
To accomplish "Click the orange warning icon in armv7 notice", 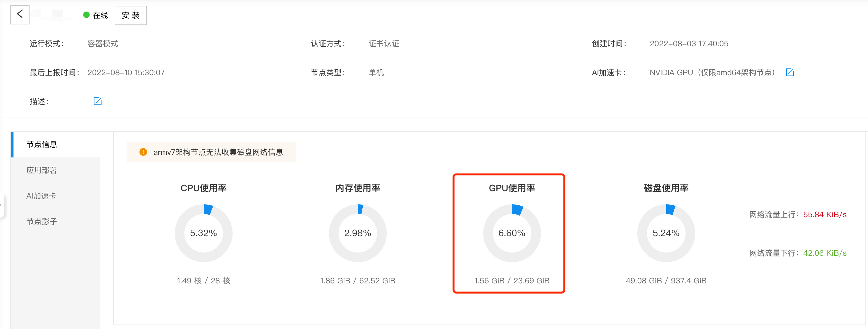I will 143,152.
